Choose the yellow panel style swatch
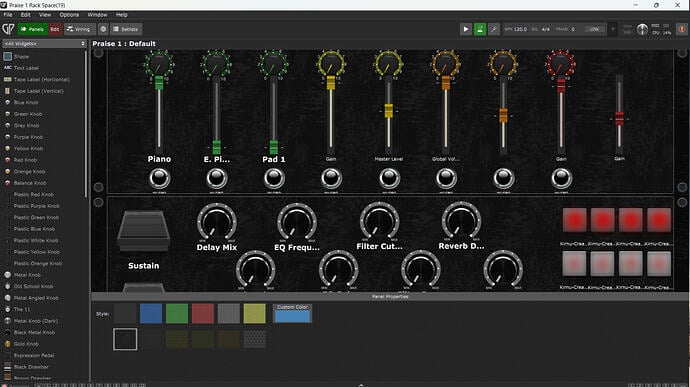Image resolution: width=690 pixels, height=387 pixels. (254, 313)
